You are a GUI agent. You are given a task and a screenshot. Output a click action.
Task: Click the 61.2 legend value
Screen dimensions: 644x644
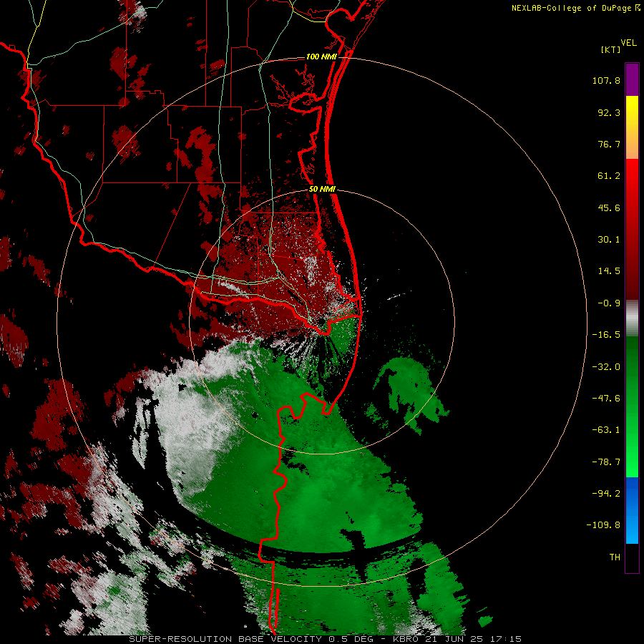pos(609,176)
